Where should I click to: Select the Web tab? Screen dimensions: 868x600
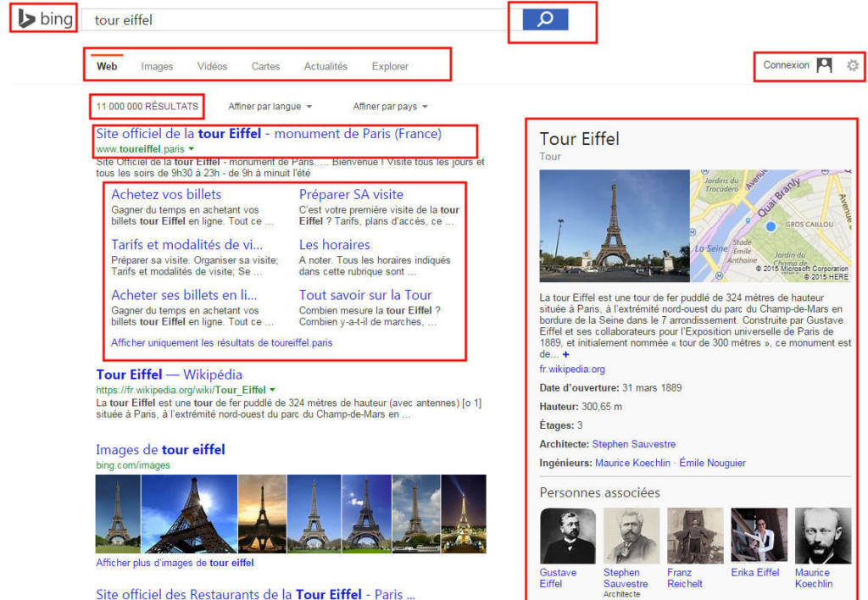[107, 66]
